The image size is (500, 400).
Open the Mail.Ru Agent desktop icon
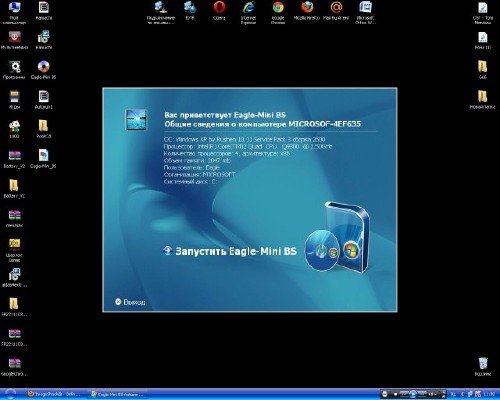tap(336, 11)
